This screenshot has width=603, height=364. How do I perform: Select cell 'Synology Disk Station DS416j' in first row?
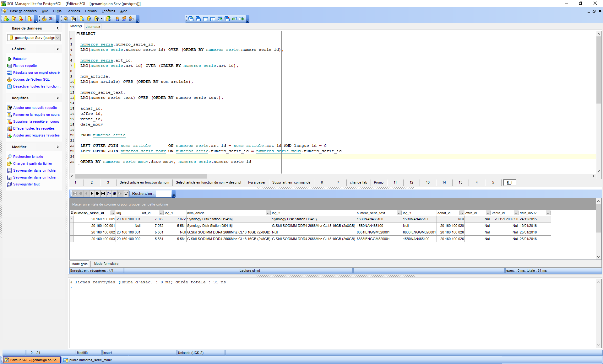pos(228,219)
